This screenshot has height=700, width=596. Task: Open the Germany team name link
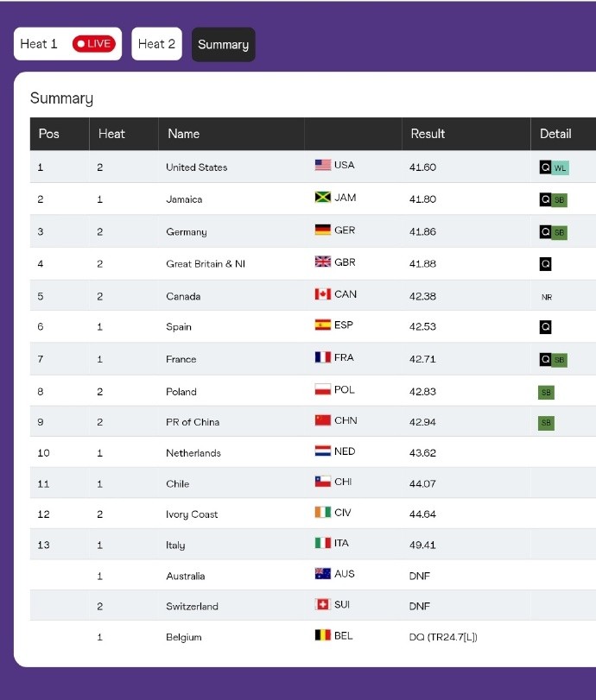pyautogui.click(x=186, y=232)
